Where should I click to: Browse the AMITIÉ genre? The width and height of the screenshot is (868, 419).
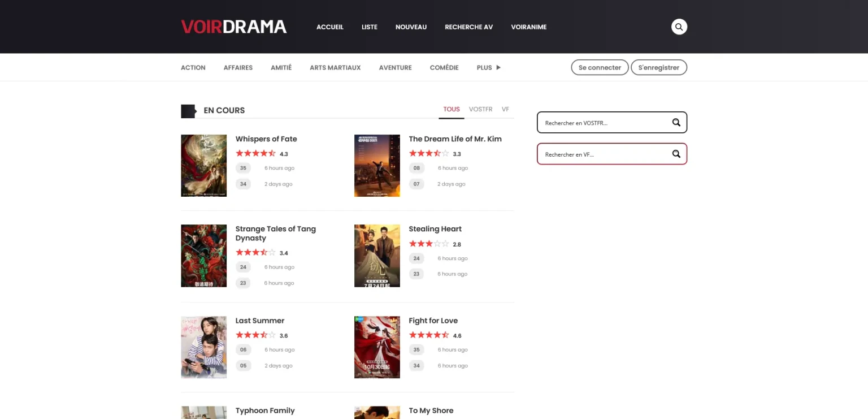281,67
